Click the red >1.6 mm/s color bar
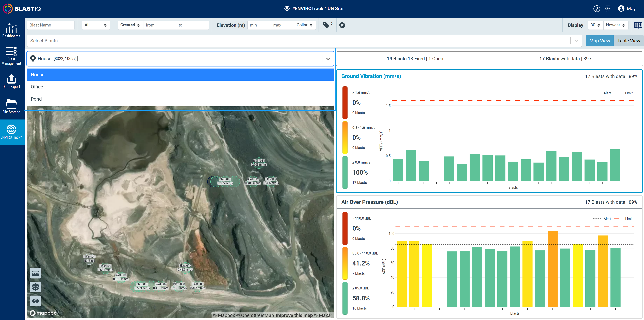The height and width of the screenshot is (320, 644). click(345, 102)
